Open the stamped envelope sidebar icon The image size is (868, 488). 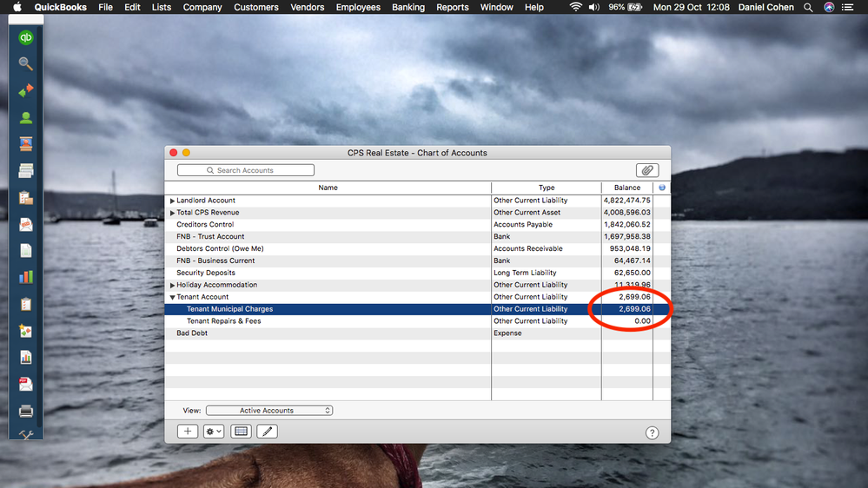click(x=25, y=224)
